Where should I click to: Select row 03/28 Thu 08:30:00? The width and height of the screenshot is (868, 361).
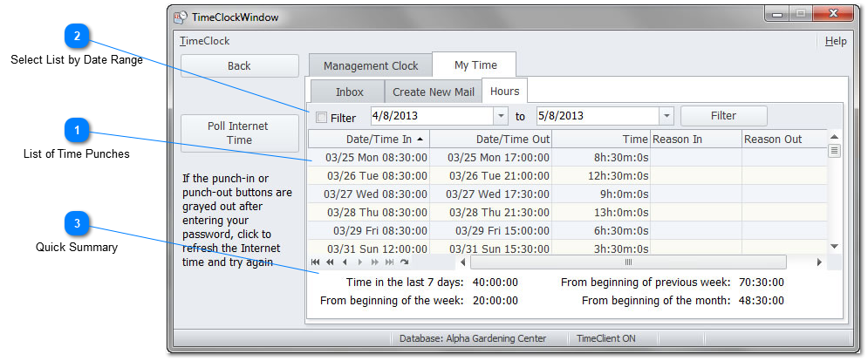[567, 212]
